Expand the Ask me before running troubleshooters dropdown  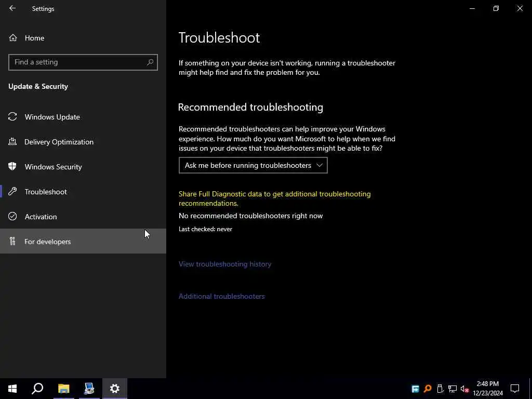tap(253, 165)
